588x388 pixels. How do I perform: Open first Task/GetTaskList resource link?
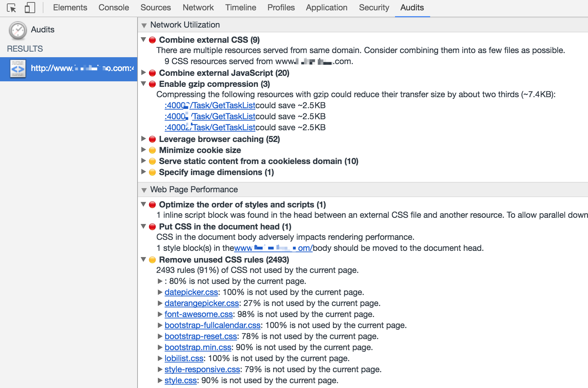pyautogui.click(x=210, y=105)
